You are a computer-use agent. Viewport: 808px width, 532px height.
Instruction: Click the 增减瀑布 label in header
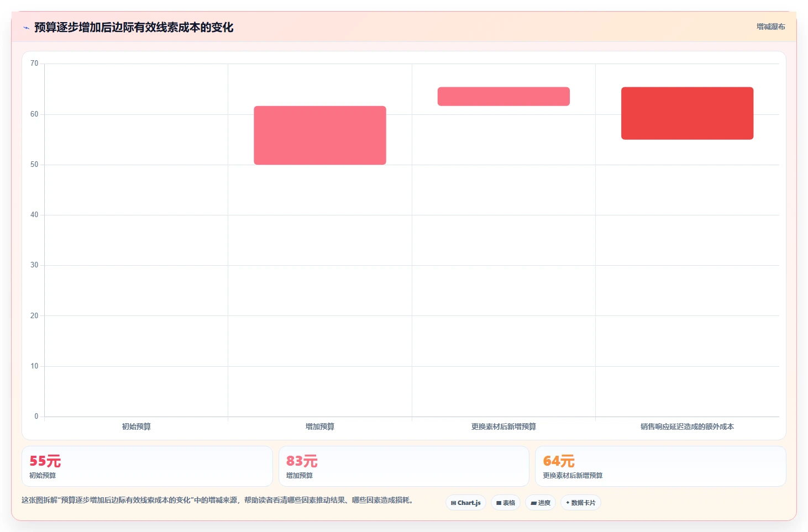click(x=770, y=27)
